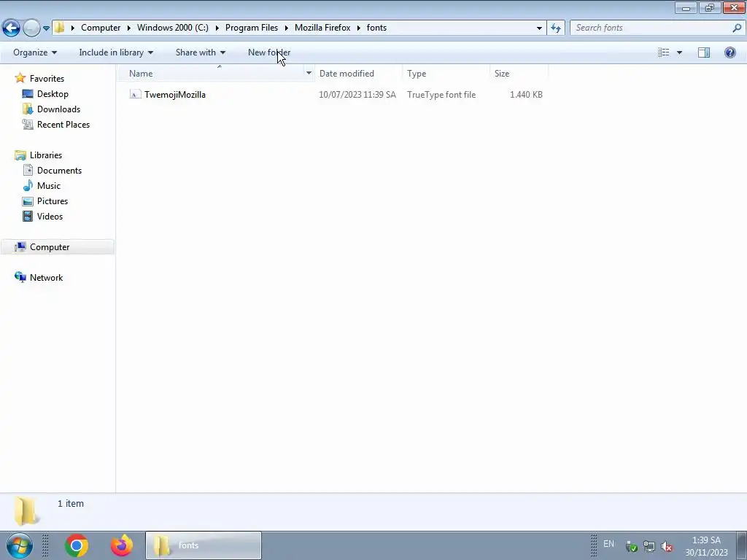Open the Include in library menu
The height and width of the screenshot is (560, 747).
(116, 52)
